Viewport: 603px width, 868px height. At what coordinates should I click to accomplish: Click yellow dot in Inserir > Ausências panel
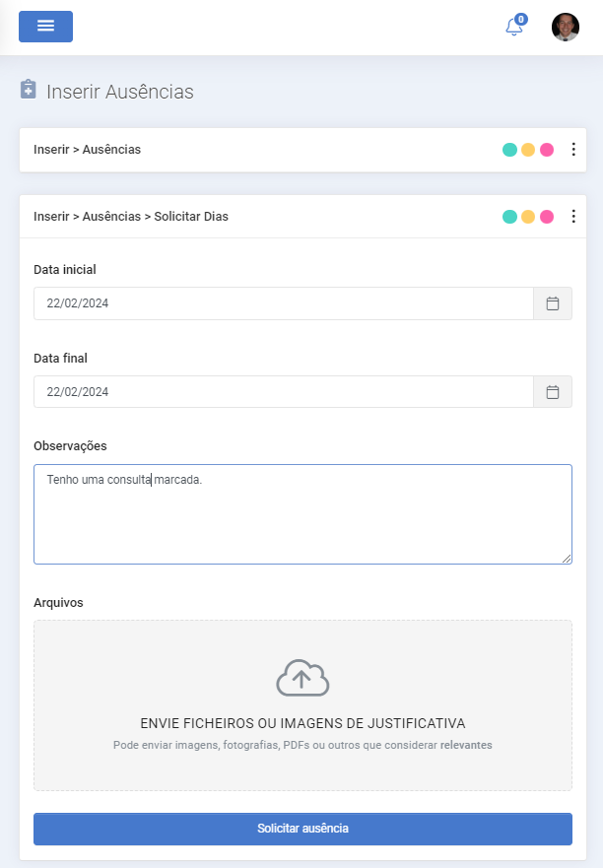pyautogui.click(x=528, y=150)
